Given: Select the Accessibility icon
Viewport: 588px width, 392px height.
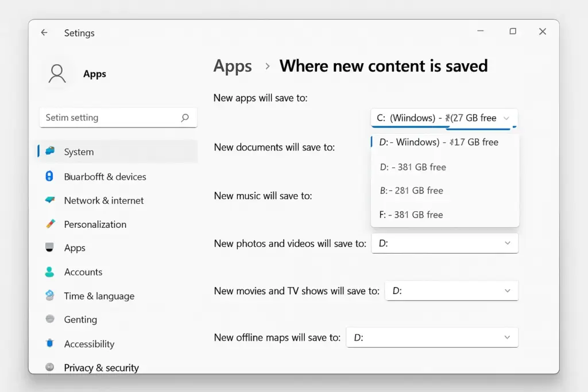Looking at the screenshot, I should 49,343.
